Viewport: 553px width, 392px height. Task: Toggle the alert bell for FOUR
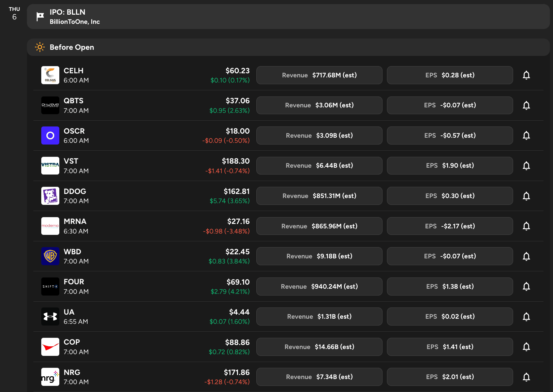526,286
